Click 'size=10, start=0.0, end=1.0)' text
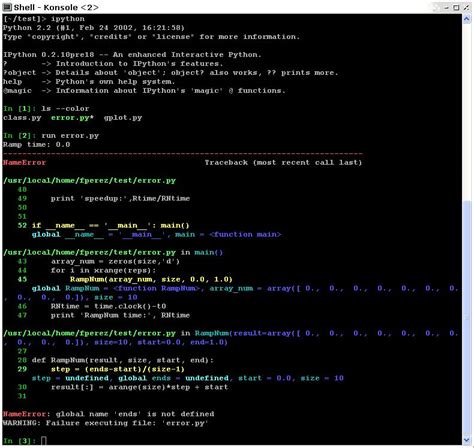This screenshot has width=474, height=448. 161,343
